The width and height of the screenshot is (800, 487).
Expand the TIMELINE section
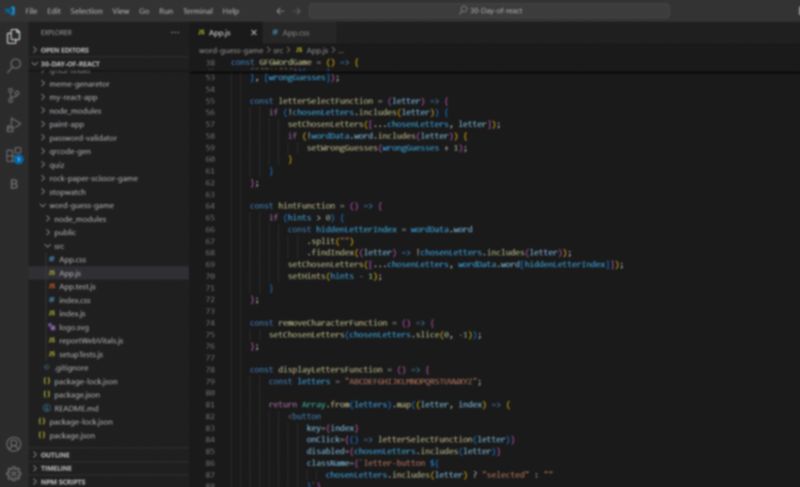56,467
